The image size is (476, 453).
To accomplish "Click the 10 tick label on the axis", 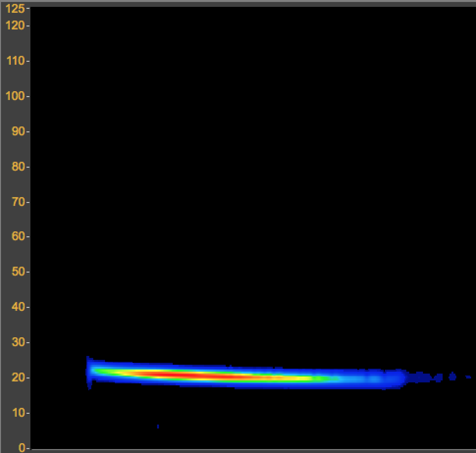I will pos(18,413).
